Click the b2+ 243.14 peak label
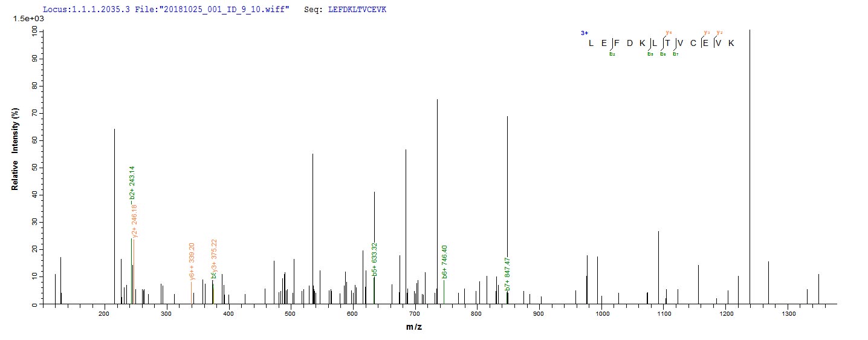 click(132, 182)
